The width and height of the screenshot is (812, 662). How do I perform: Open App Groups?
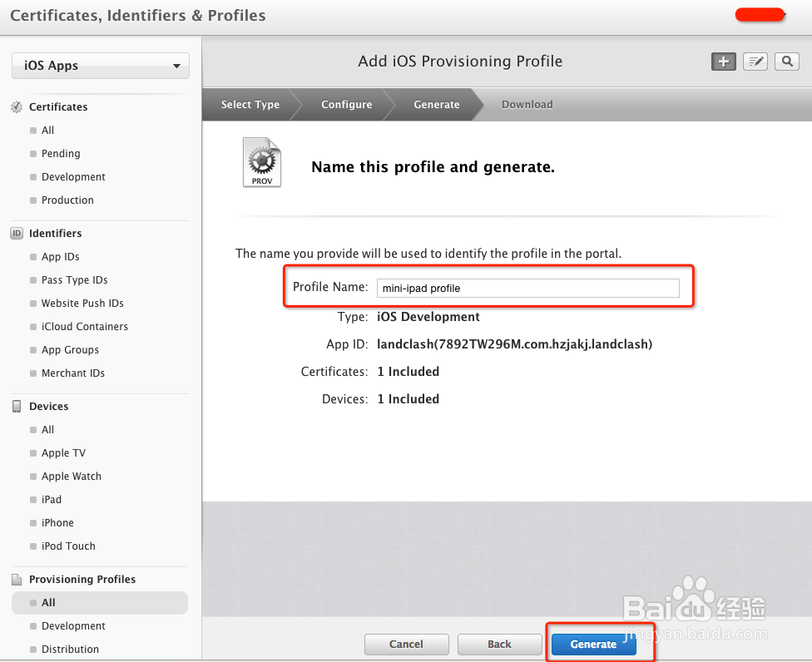coord(70,350)
